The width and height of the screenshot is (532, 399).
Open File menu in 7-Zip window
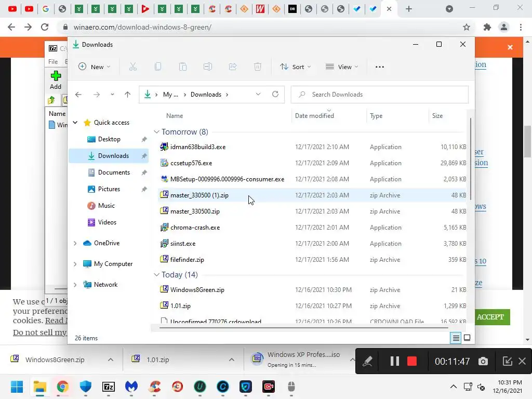53,62
